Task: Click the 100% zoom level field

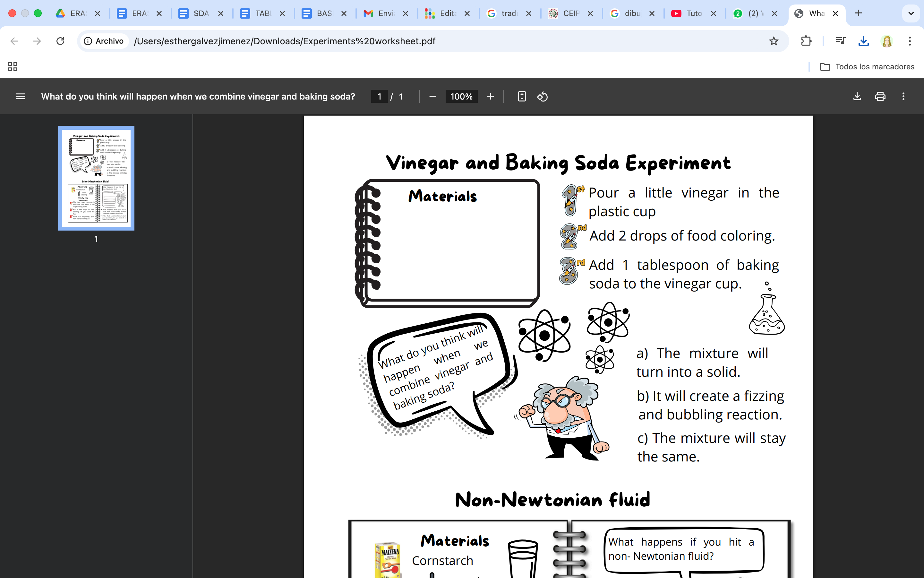Action: pos(461,96)
